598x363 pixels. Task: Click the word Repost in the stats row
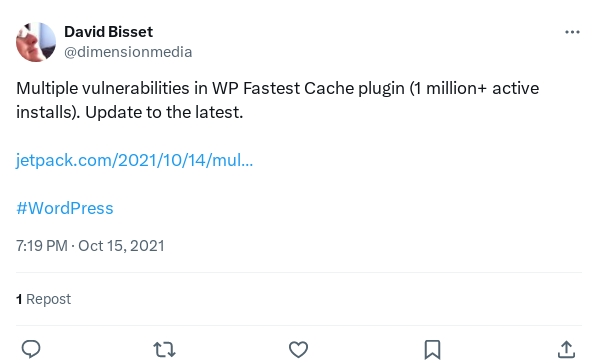[x=48, y=299]
